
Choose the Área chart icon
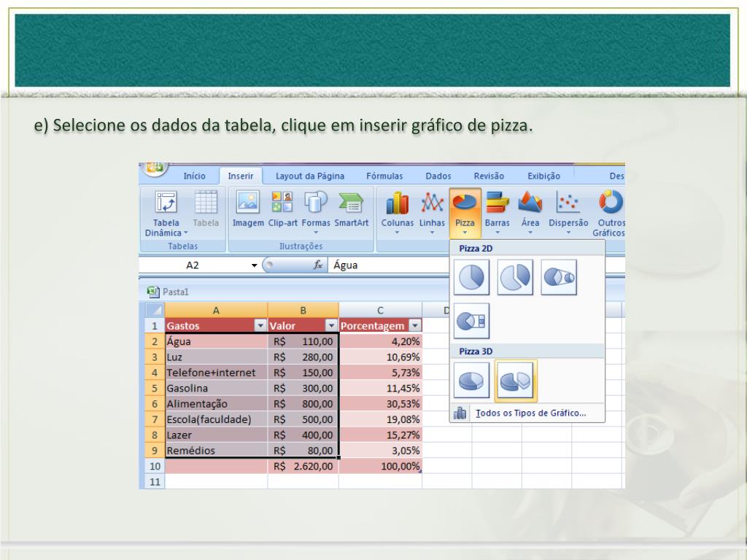pos(530,202)
